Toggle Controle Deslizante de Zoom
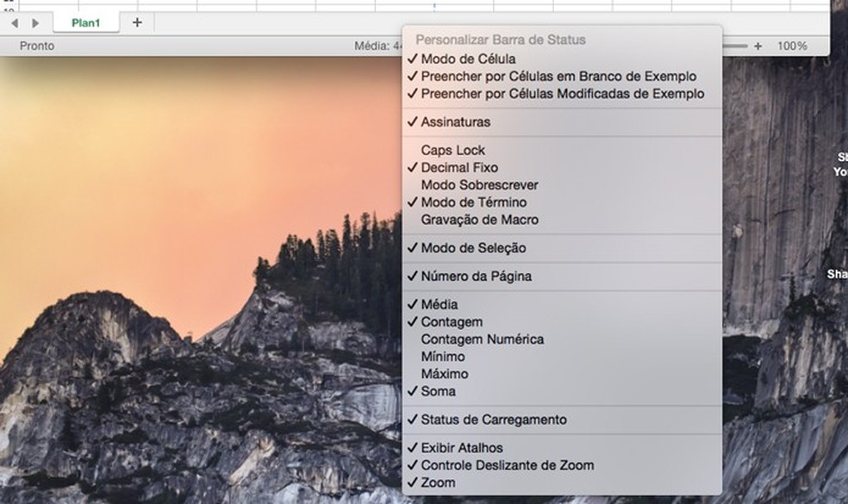The image size is (848, 504). [x=562, y=465]
